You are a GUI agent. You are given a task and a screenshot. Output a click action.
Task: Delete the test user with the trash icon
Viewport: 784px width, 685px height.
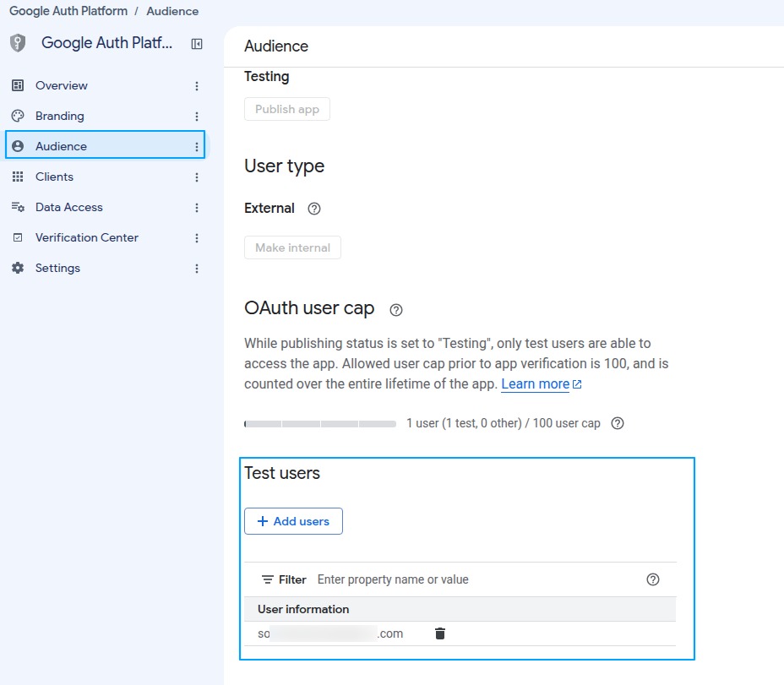click(x=440, y=633)
